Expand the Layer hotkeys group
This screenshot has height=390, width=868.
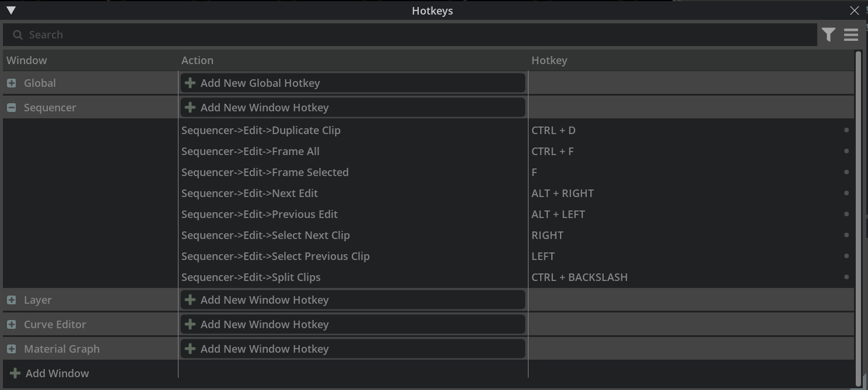click(11, 300)
